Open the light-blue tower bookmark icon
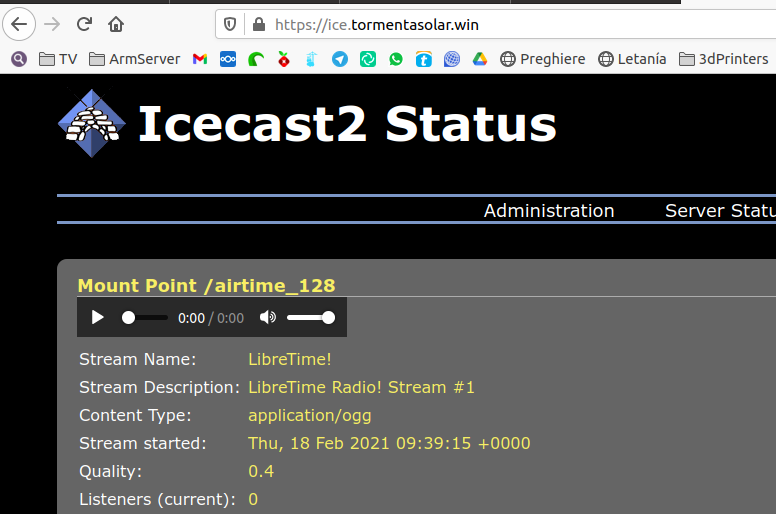Image resolution: width=776 pixels, height=514 pixels. point(311,59)
